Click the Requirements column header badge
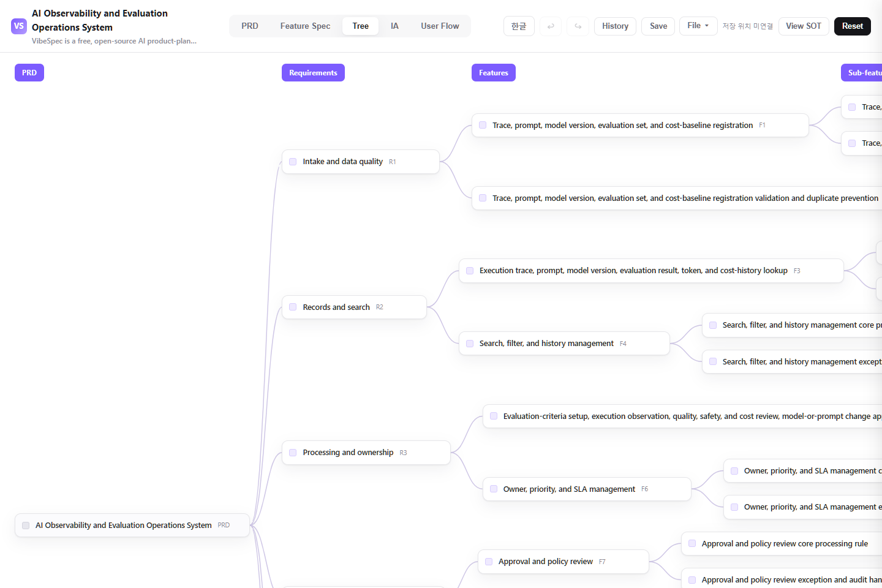882x588 pixels. click(x=313, y=73)
